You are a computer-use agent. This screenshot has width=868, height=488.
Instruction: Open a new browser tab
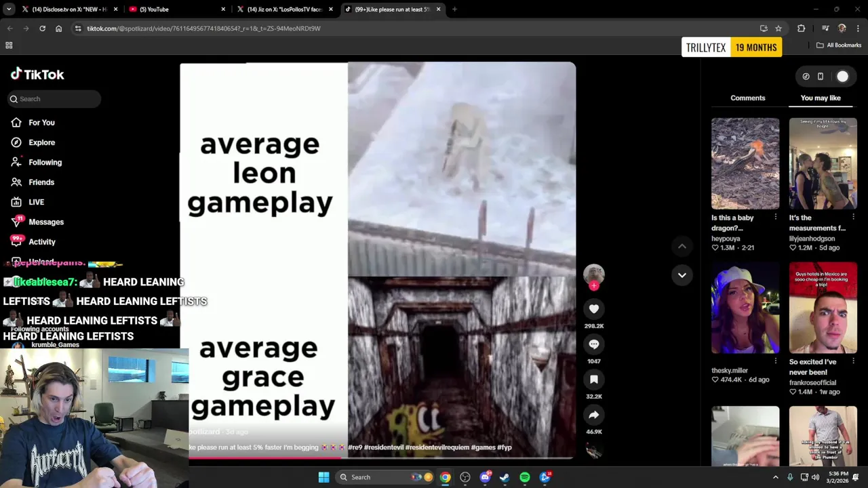pyautogui.click(x=454, y=9)
